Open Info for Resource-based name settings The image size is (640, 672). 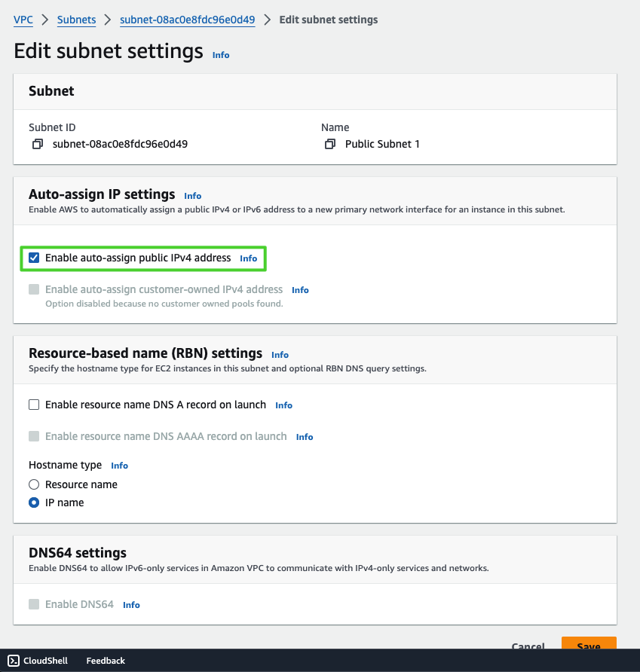coord(280,355)
